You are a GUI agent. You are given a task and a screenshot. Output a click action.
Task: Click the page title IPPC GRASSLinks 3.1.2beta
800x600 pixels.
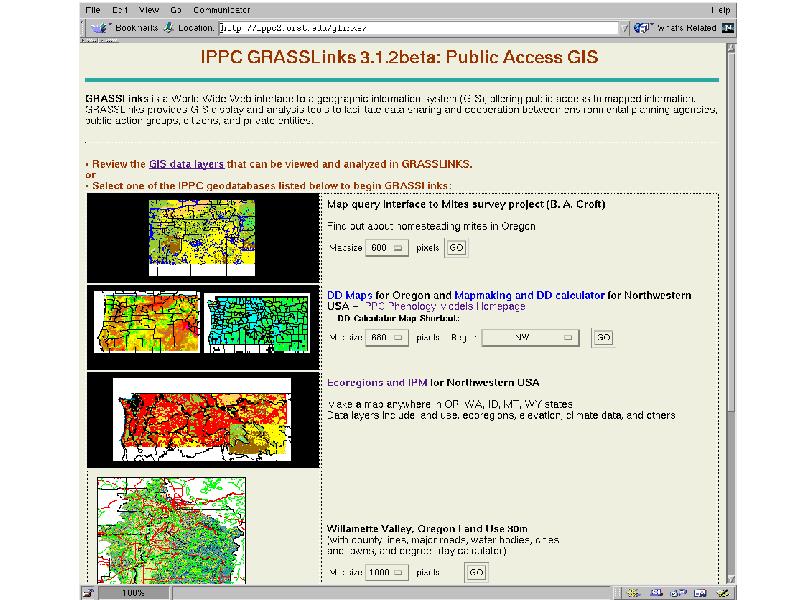[x=399, y=57]
